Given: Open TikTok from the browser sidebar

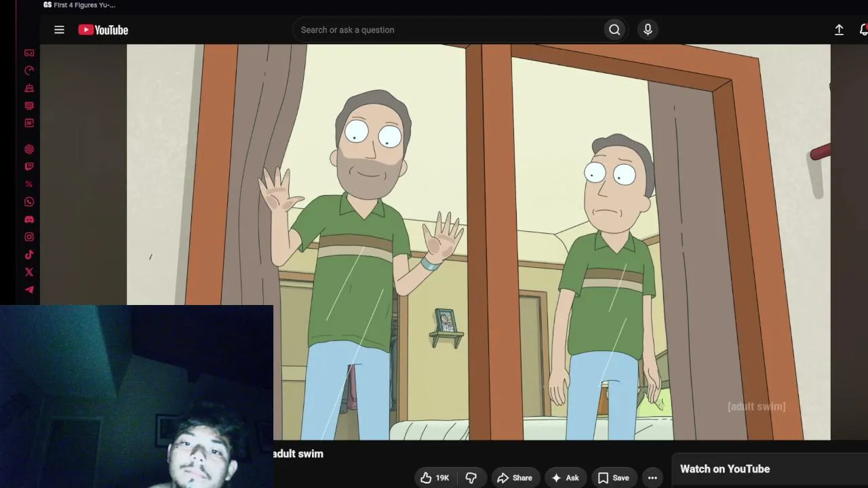Looking at the screenshot, I should (29, 255).
